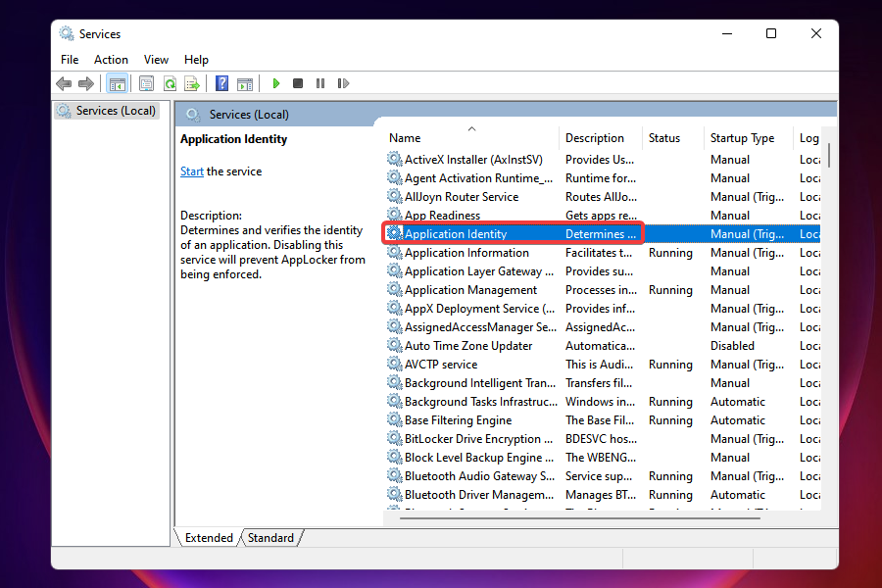Click gear icon beside Agent Activation Runtime
This screenshot has height=588, width=882.
394,177
